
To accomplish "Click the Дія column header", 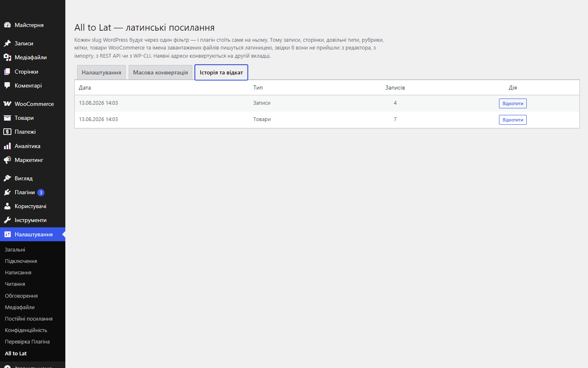I will click(x=513, y=88).
